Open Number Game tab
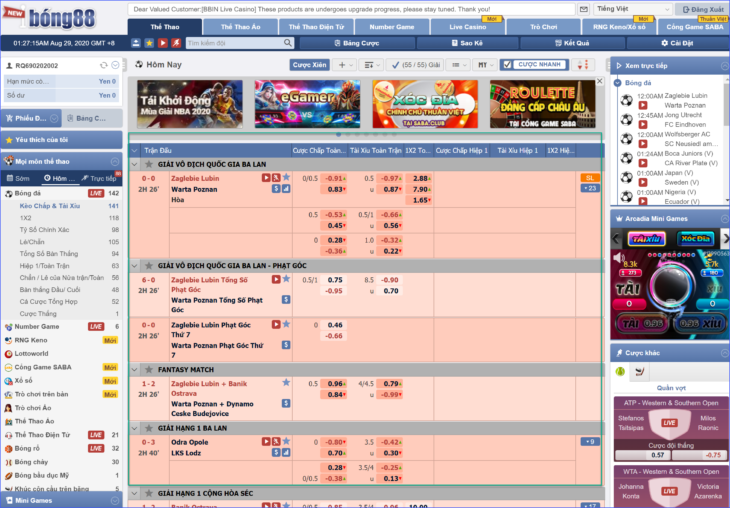 tap(392, 27)
